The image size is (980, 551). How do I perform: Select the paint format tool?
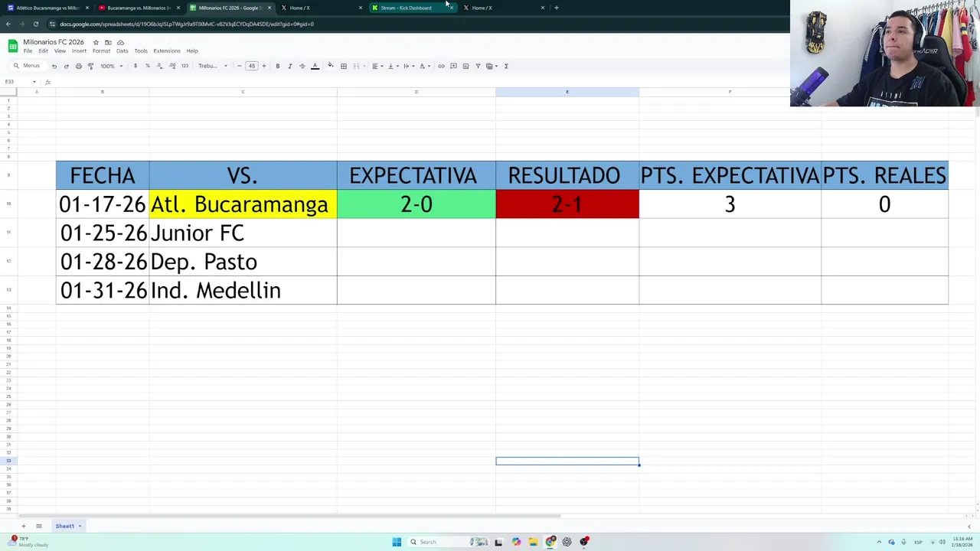(90, 66)
